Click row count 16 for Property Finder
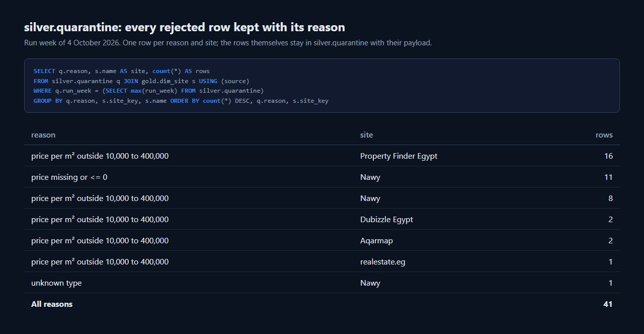The image size is (644, 334). tap(608, 156)
